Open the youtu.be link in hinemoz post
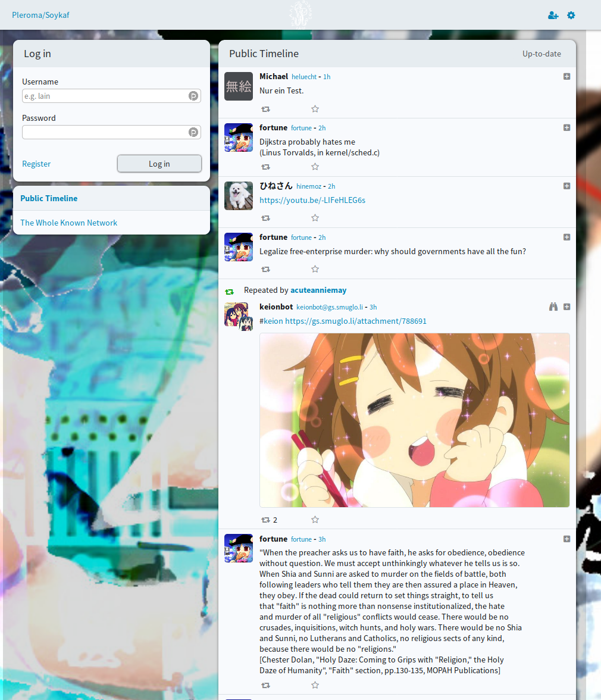 point(312,200)
